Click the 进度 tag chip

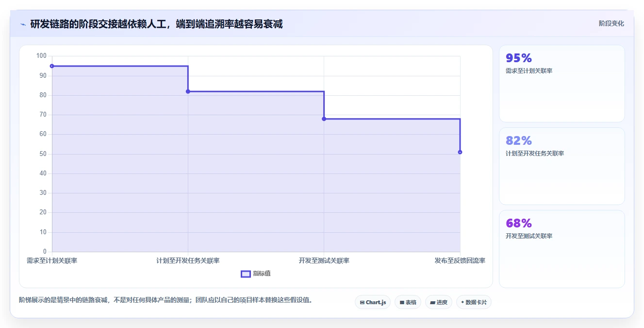pyautogui.click(x=439, y=302)
